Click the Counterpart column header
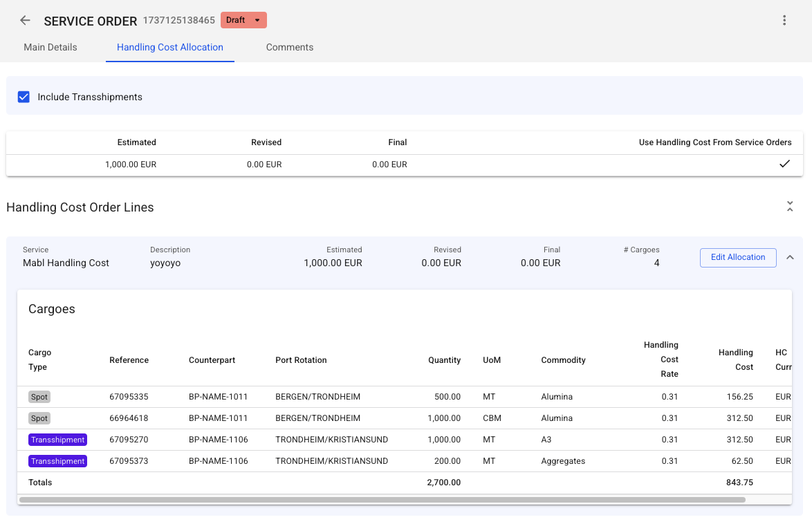This screenshot has height=524, width=812. click(x=212, y=360)
